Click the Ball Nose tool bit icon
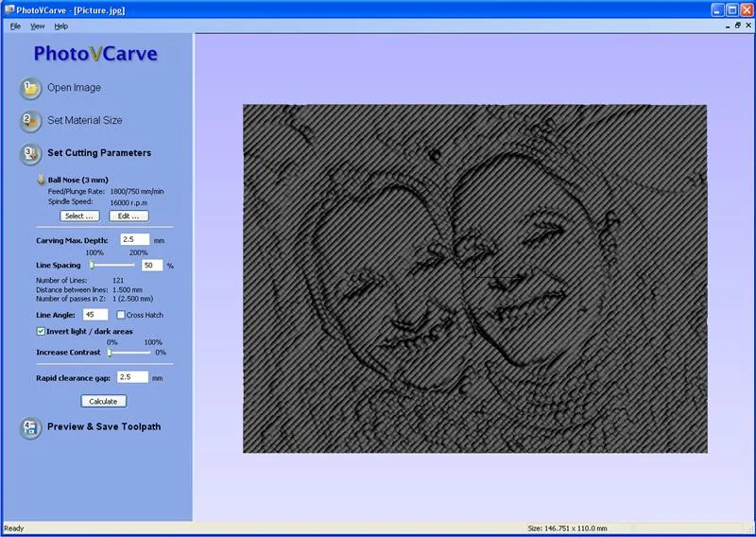Image resolution: width=756 pixels, height=537 pixels. pos(42,180)
